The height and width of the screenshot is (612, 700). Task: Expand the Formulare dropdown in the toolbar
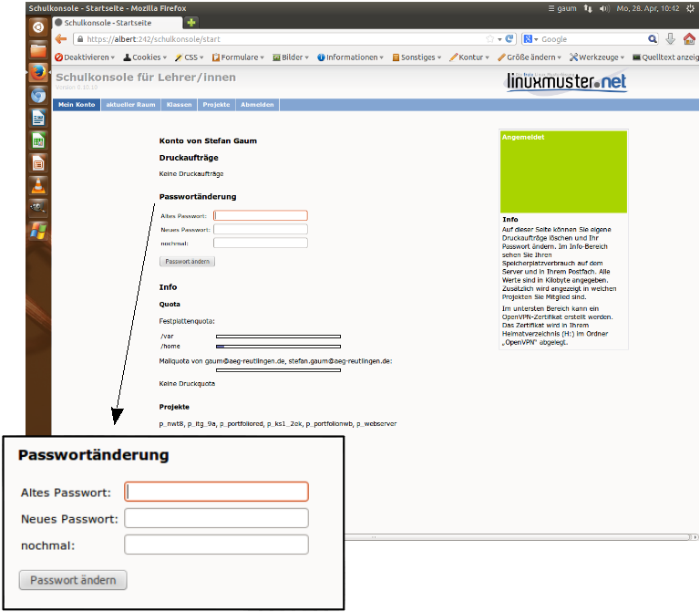tap(238, 57)
